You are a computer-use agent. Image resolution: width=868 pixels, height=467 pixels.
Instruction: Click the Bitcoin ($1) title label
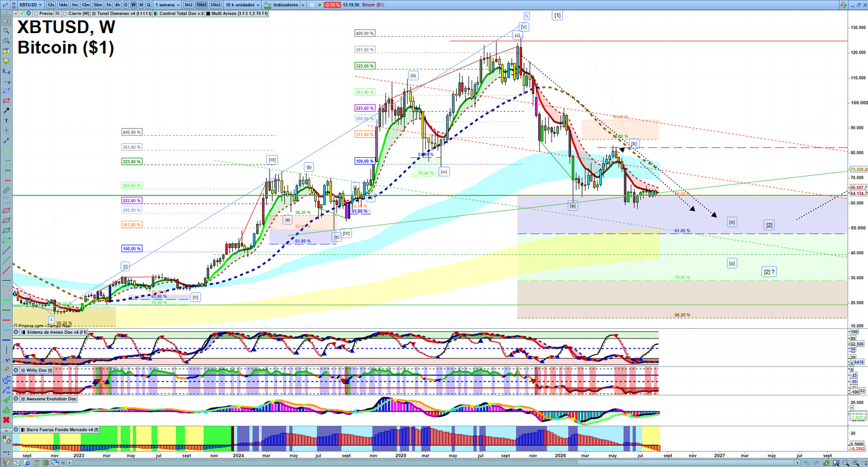point(66,47)
